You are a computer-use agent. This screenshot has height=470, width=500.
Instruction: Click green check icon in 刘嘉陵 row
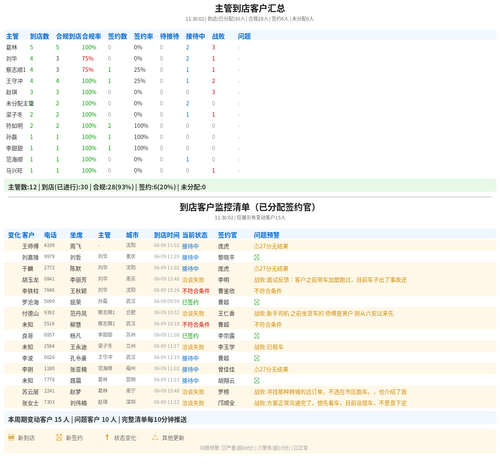pyautogui.click(x=257, y=257)
